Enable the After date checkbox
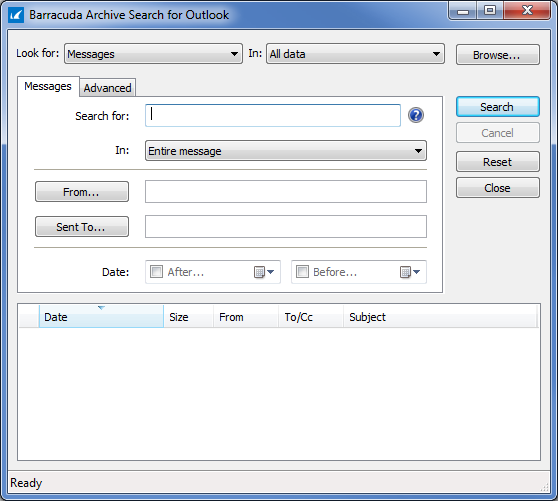 pyautogui.click(x=157, y=271)
